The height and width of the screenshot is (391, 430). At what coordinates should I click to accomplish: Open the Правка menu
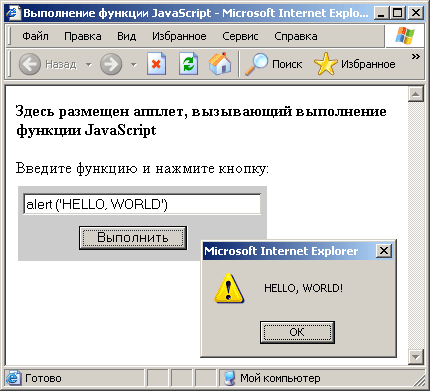83,36
